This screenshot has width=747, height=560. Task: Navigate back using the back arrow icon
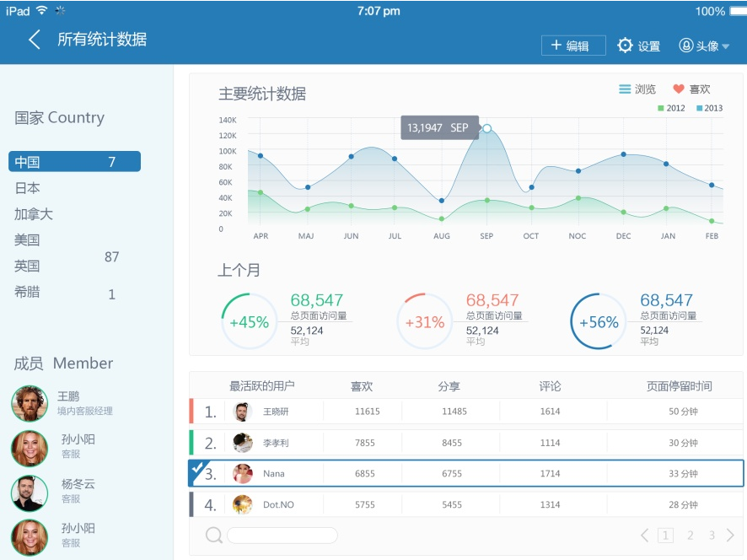pos(35,39)
